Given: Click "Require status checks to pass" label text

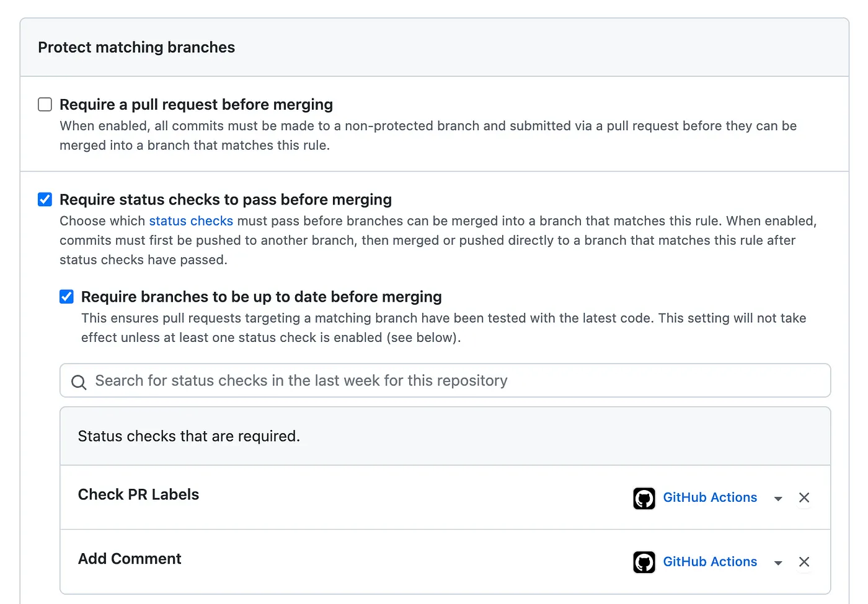Looking at the screenshot, I should pos(226,199).
